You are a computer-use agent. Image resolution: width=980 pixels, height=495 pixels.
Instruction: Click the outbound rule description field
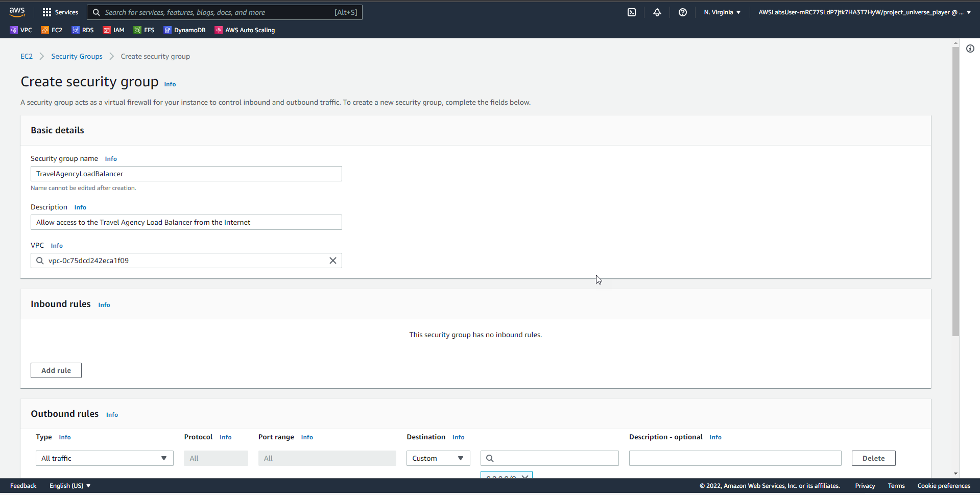(x=735, y=458)
